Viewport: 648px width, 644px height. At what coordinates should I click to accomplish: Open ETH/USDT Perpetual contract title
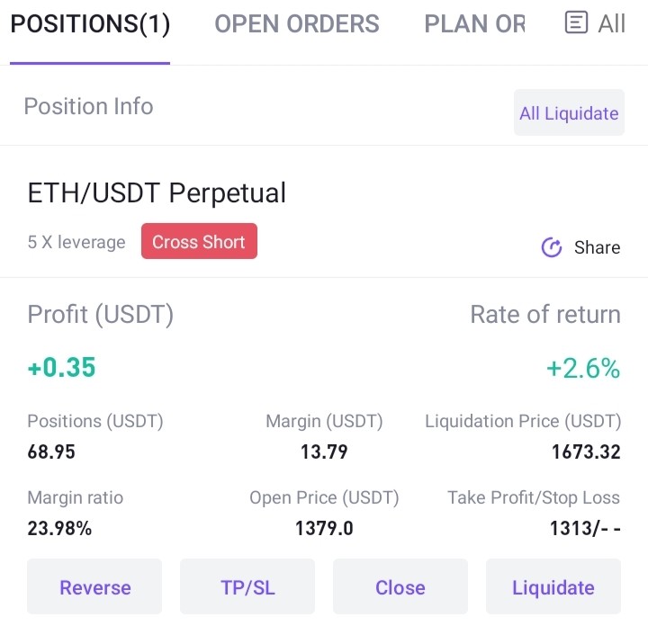coord(157,192)
